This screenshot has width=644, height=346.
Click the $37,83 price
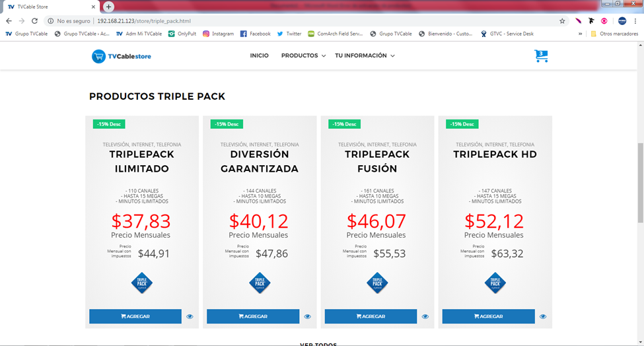[x=141, y=222]
